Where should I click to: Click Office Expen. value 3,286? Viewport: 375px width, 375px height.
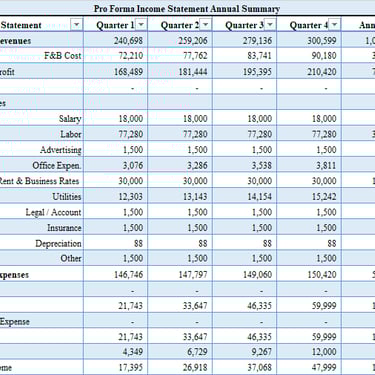click(x=198, y=165)
